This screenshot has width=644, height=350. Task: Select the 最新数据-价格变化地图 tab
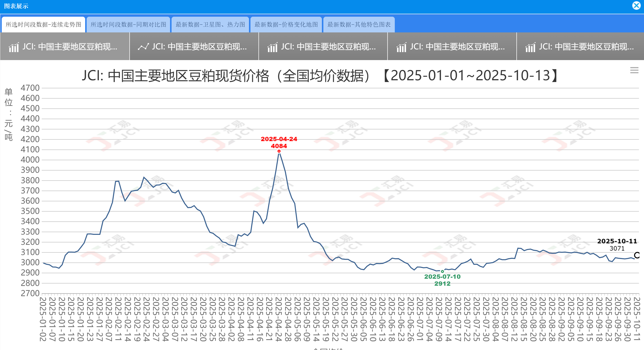(x=286, y=24)
